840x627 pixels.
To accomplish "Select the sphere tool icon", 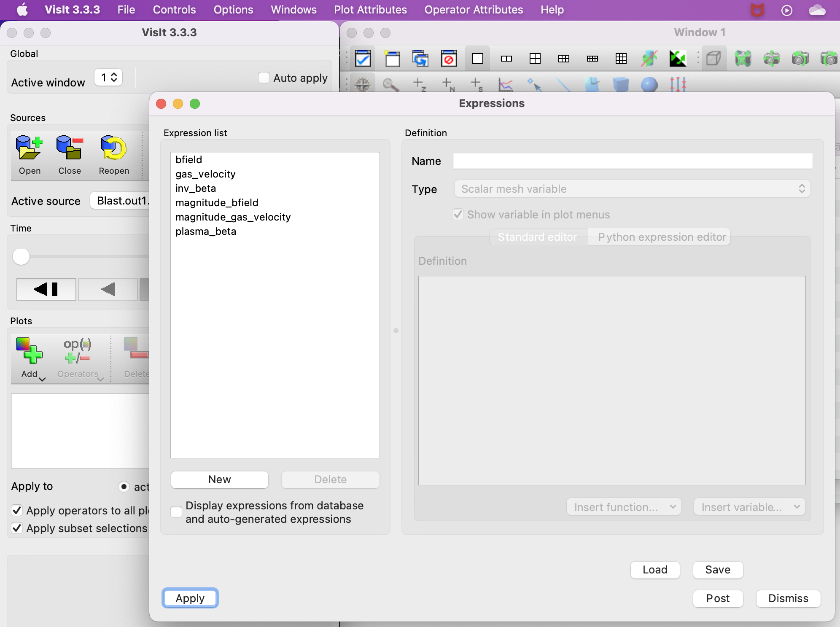I will [x=649, y=84].
